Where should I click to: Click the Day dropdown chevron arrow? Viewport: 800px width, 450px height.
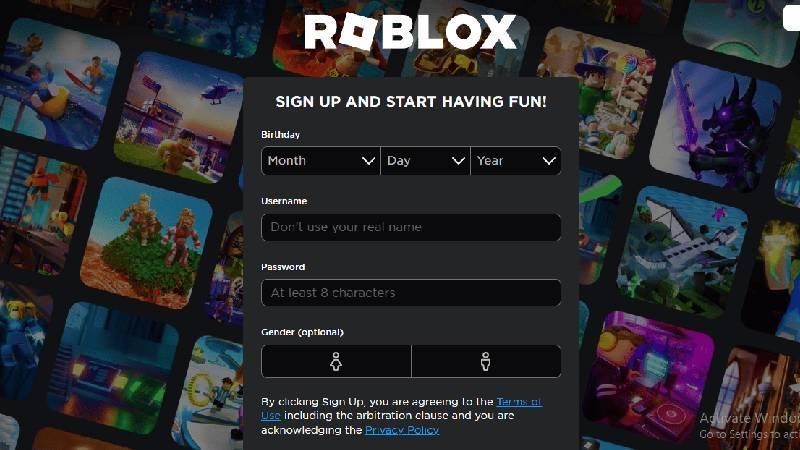(x=458, y=161)
